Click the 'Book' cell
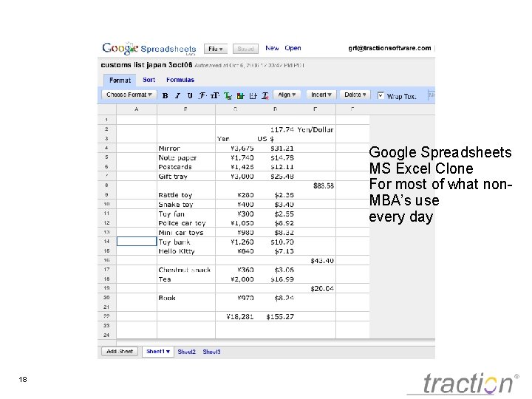This screenshot has height=399, width=532. [x=186, y=298]
